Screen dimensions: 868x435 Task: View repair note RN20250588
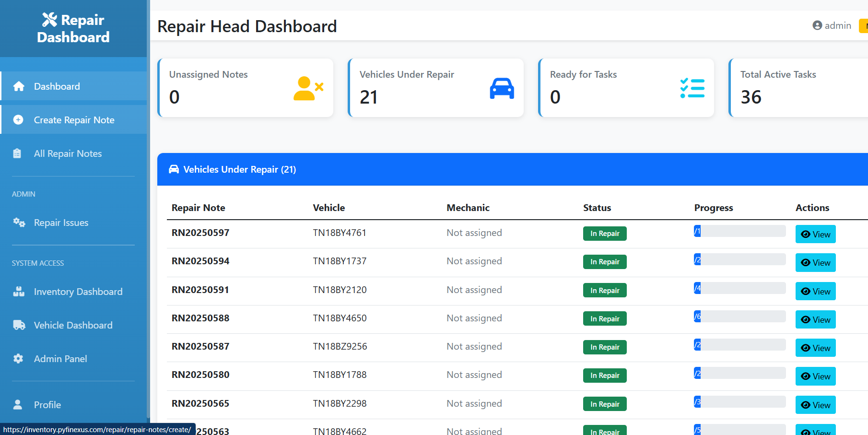coord(815,320)
